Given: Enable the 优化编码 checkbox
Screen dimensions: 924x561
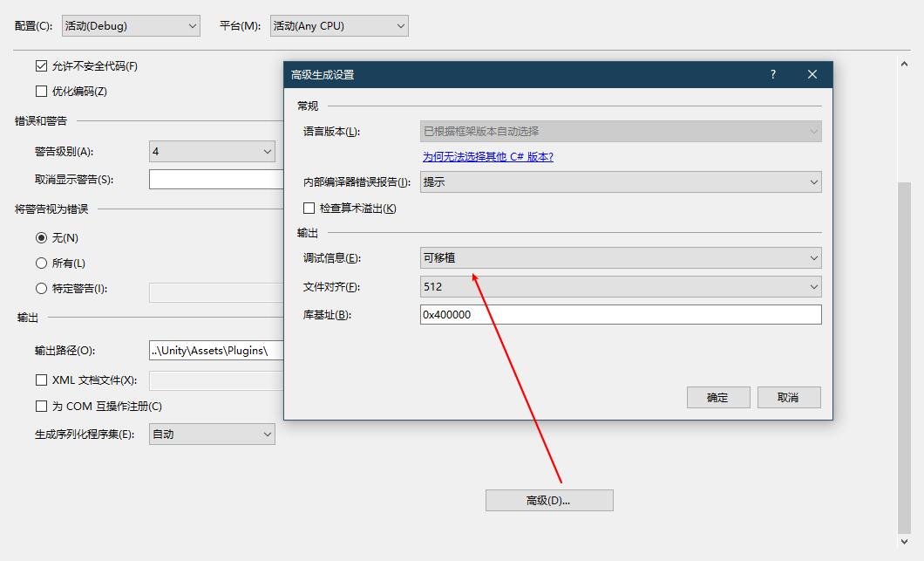Looking at the screenshot, I should pyautogui.click(x=41, y=92).
